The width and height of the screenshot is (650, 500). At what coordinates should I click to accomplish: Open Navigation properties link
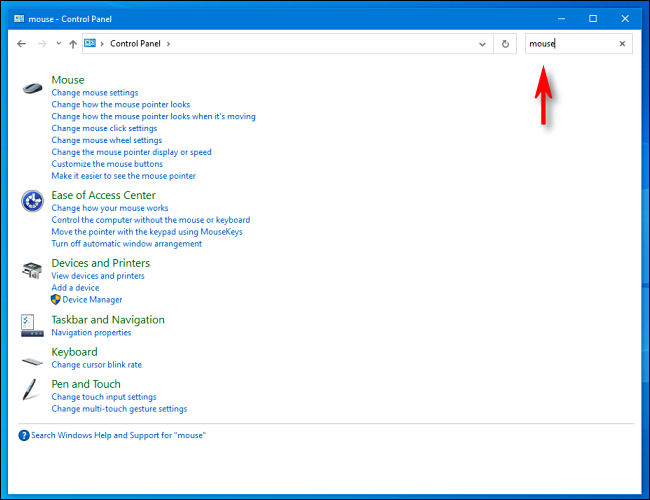91,332
